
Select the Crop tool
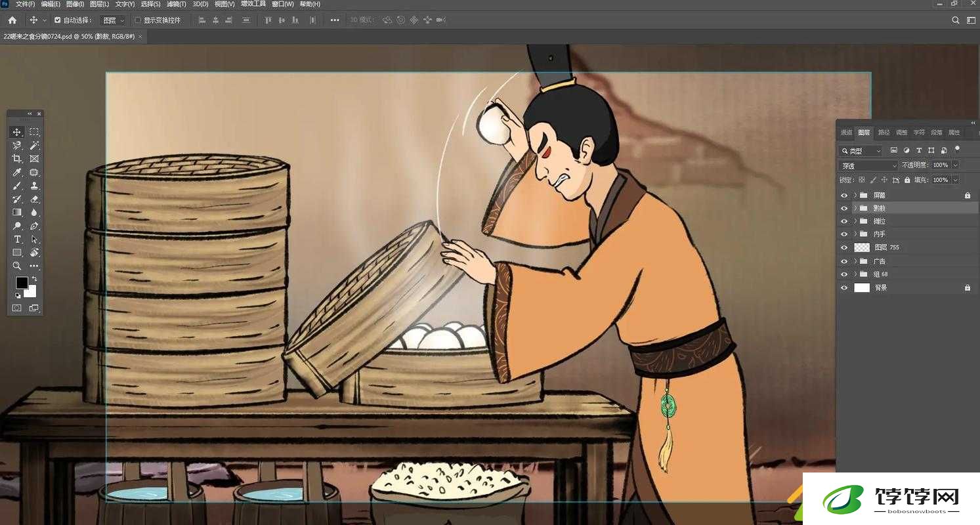point(17,159)
